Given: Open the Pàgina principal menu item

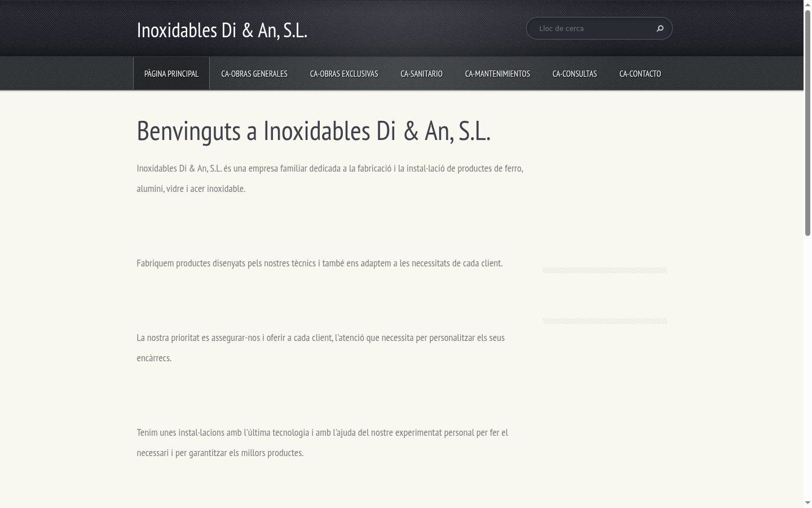Looking at the screenshot, I should [x=171, y=73].
